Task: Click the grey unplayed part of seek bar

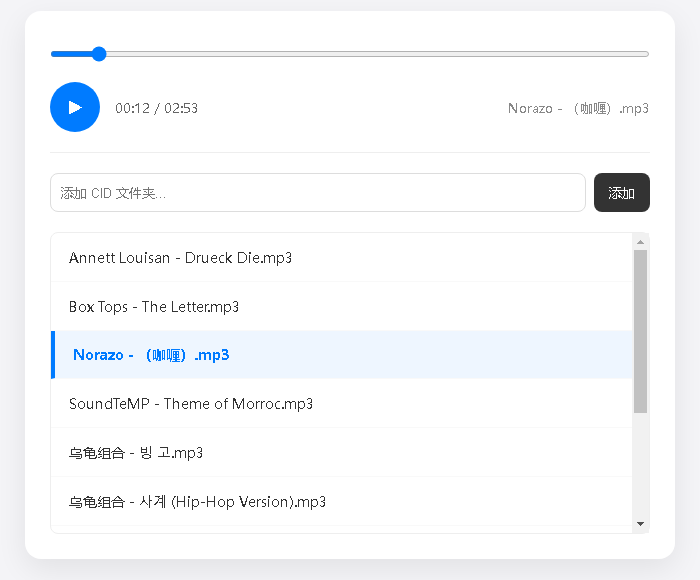Action: click(x=380, y=54)
